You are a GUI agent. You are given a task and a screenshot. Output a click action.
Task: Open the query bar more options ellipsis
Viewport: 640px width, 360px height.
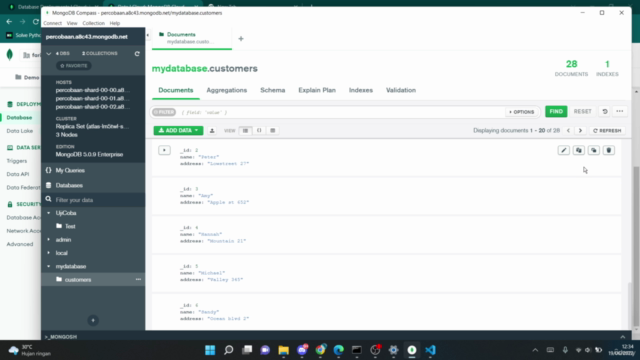pyautogui.click(x=620, y=111)
